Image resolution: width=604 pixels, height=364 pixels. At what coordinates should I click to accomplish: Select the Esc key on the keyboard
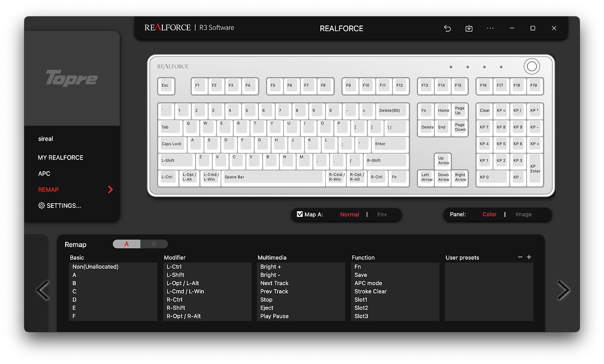(166, 86)
